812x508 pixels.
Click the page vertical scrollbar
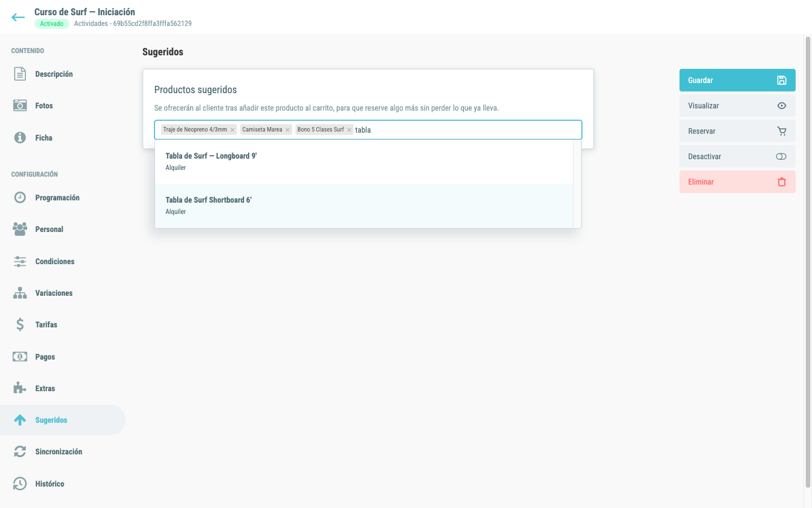[807, 261]
